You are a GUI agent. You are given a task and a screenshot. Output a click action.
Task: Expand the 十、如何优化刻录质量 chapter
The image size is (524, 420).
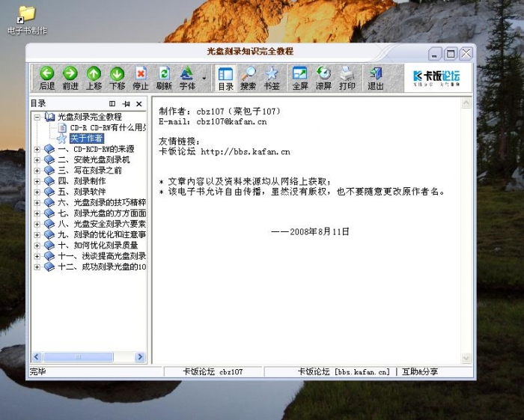[x=37, y=245]
